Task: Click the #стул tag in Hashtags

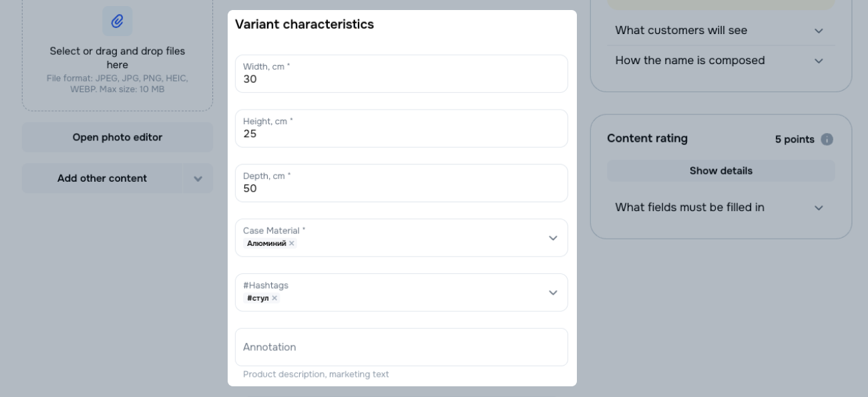Action: (258, 298)
